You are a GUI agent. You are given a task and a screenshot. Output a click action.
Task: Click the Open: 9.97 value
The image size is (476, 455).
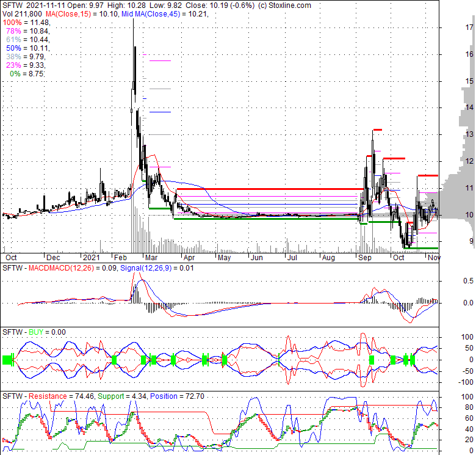pyautogui.click(x=85, y=5)
